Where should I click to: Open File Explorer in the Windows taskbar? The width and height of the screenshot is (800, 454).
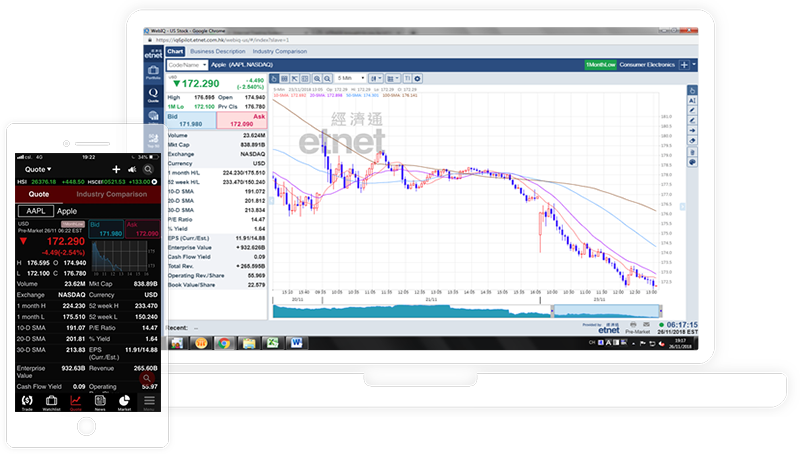point(248,343)
